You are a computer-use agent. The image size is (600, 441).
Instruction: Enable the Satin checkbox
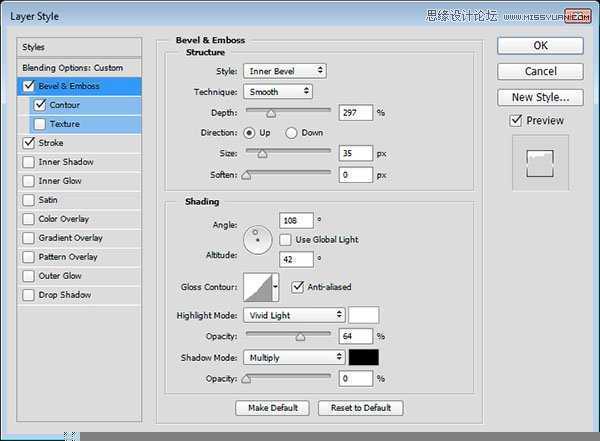(29, 200)
